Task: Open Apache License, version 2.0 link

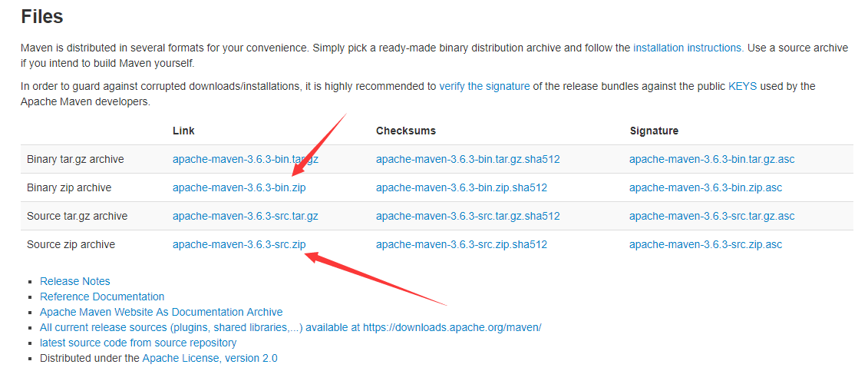Action: pos(210,358)
